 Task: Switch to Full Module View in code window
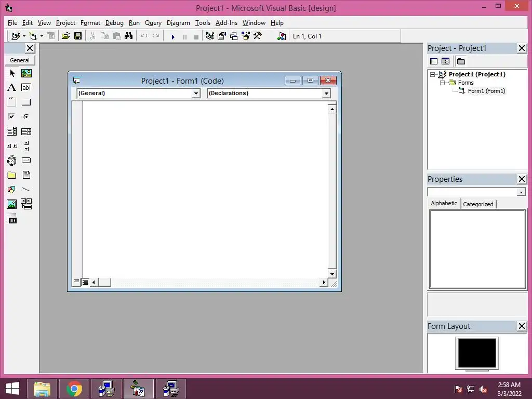(85, 282)
